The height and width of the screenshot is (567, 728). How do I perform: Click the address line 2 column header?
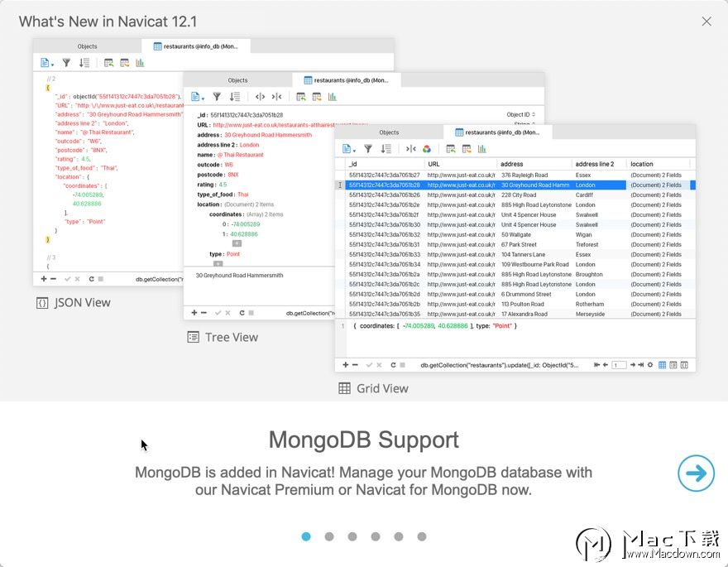click(x=599, y=164)
